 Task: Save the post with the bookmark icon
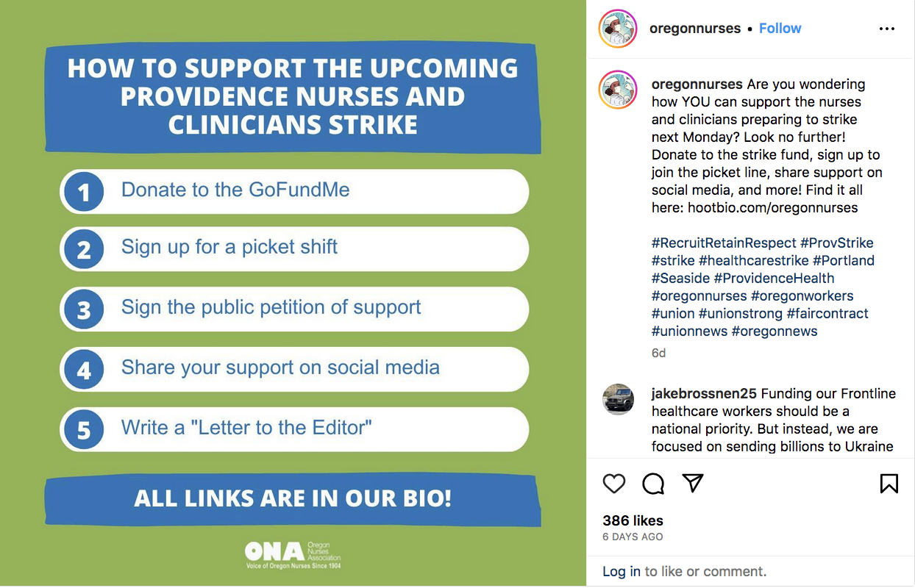889,483
